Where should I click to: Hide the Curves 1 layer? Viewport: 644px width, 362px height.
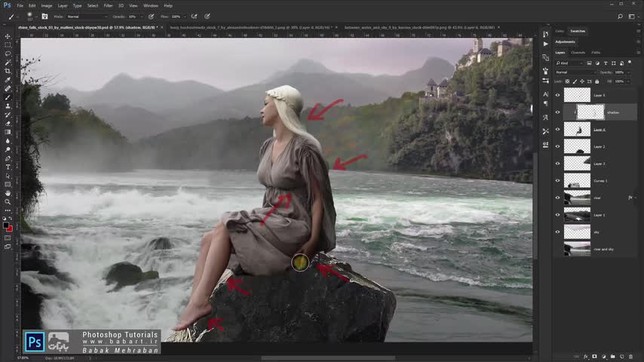tap(558, 180)
